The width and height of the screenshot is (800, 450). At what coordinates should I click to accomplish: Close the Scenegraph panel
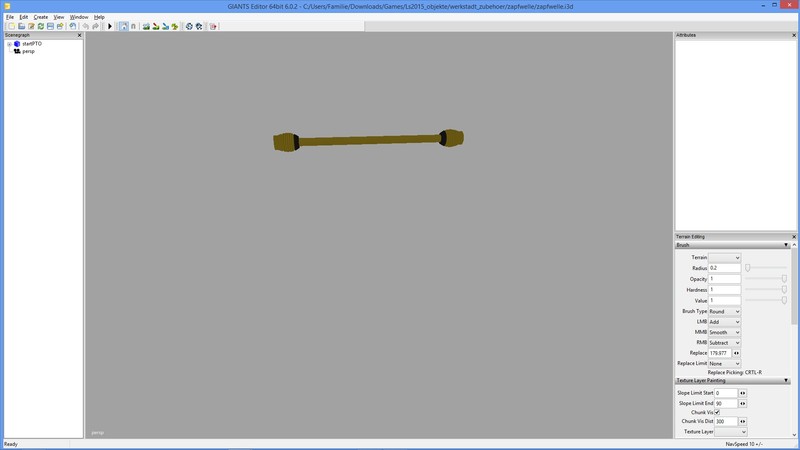pyautogui.click(x=80, y=35)
